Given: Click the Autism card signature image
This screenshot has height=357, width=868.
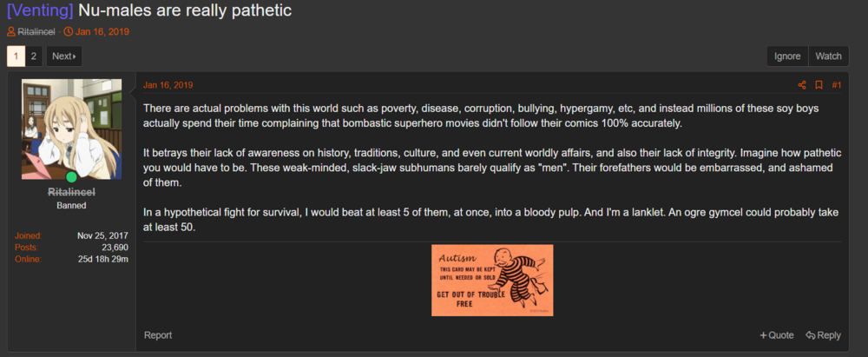Looking at the screenshot, I should click(x=492, y=280).
